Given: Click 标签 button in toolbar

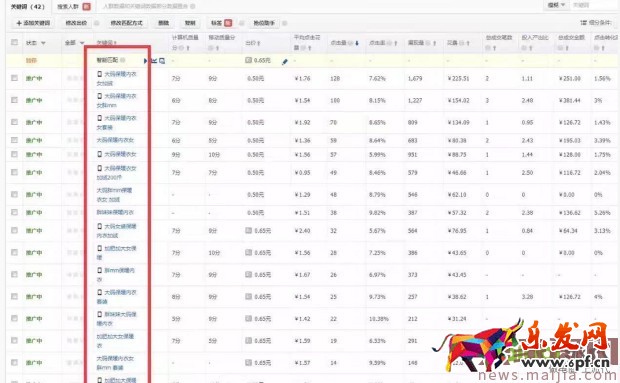Looking at the screenshot, I should [221, 23].
